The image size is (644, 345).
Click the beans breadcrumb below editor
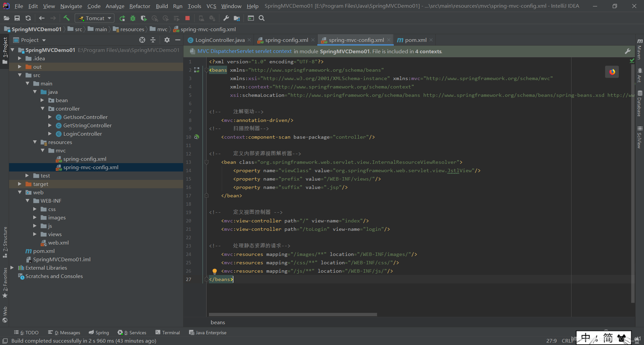[x=218, y=322]
